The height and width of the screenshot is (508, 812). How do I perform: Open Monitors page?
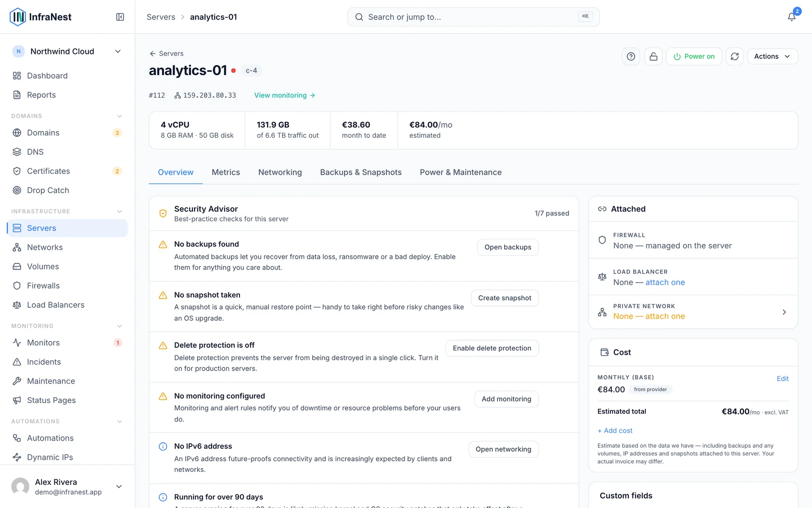point(67,342)
